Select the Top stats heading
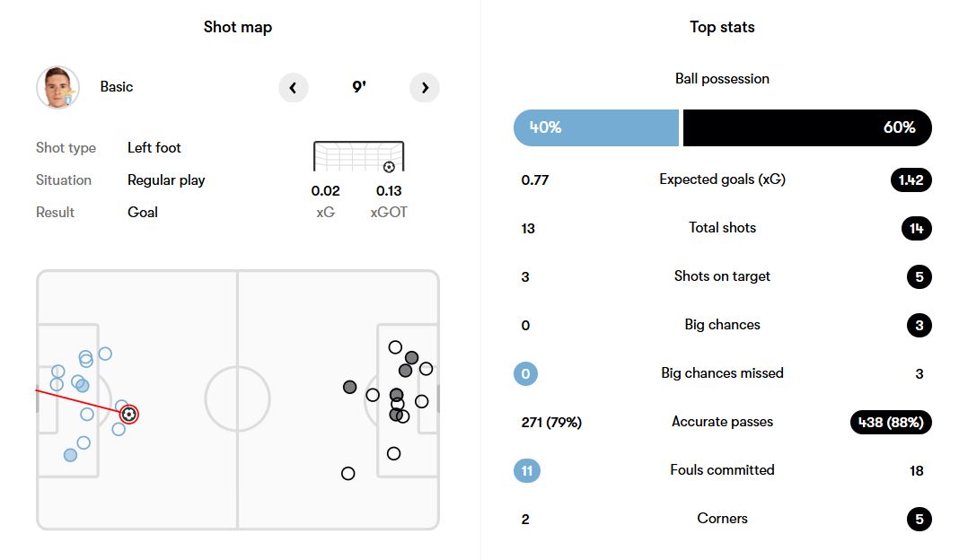The height and width of the screenshot is (560, 959). click(722, 27)
